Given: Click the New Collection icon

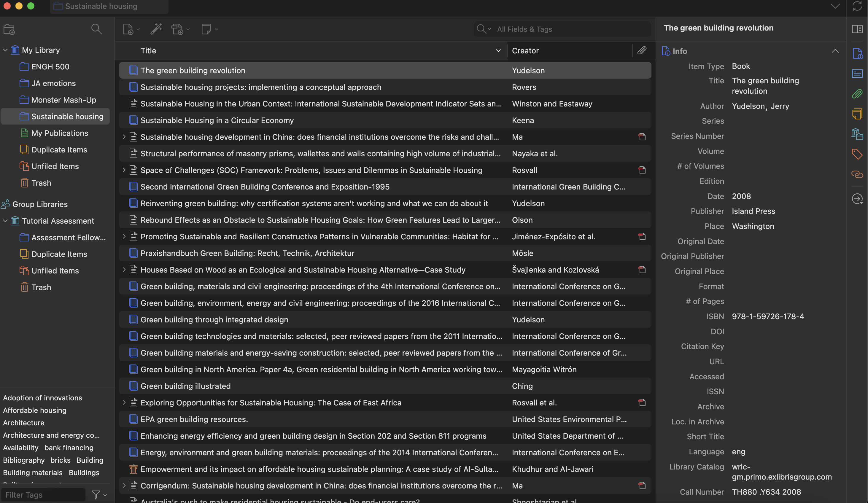Looking at the screenshot, I should [x=9, y=29].
